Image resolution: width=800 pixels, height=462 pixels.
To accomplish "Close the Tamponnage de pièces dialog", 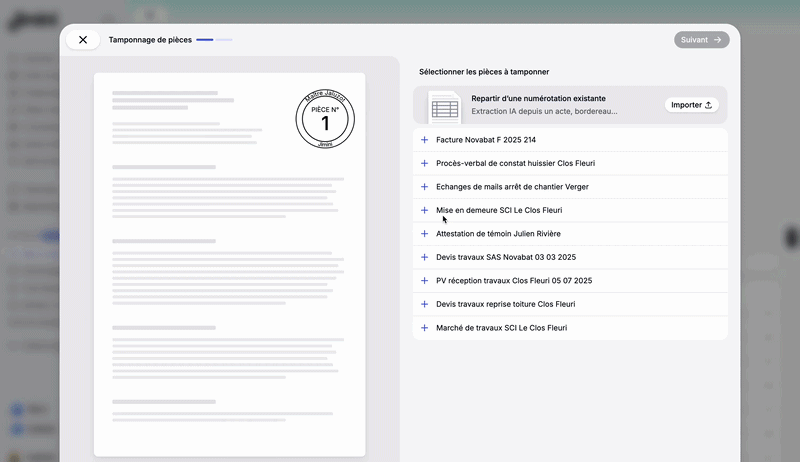I will [83, 40].
